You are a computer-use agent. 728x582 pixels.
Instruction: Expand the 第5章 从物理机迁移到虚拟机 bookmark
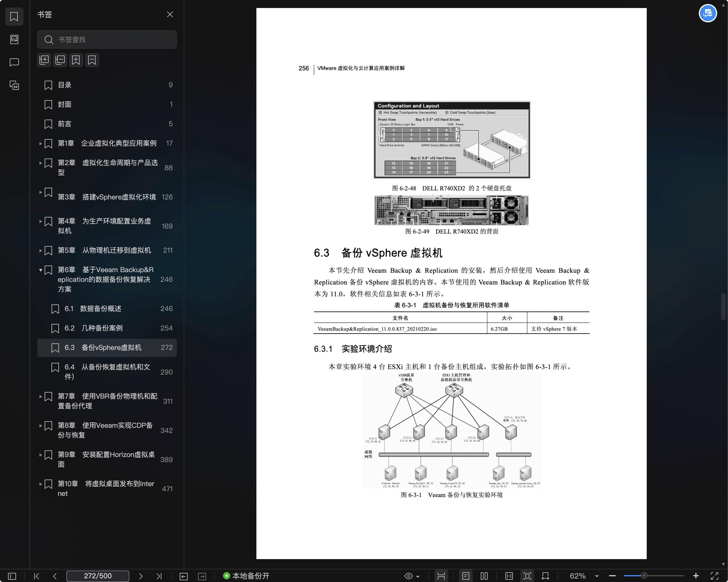pos(41,250)
